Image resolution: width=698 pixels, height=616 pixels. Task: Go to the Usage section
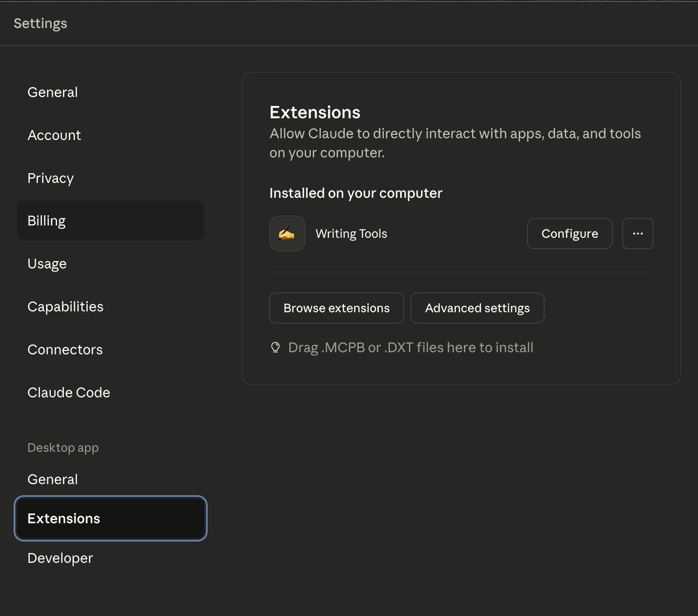point(47,263)
